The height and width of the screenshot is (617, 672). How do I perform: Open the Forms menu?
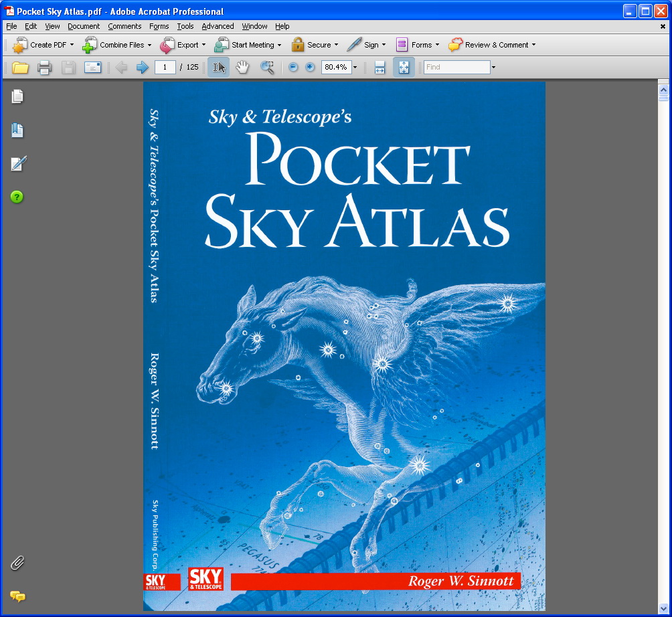click(x=159, y=26)
